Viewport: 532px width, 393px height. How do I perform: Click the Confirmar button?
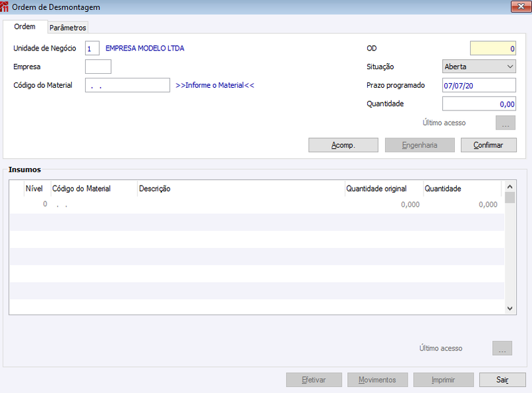pos(488,145)
